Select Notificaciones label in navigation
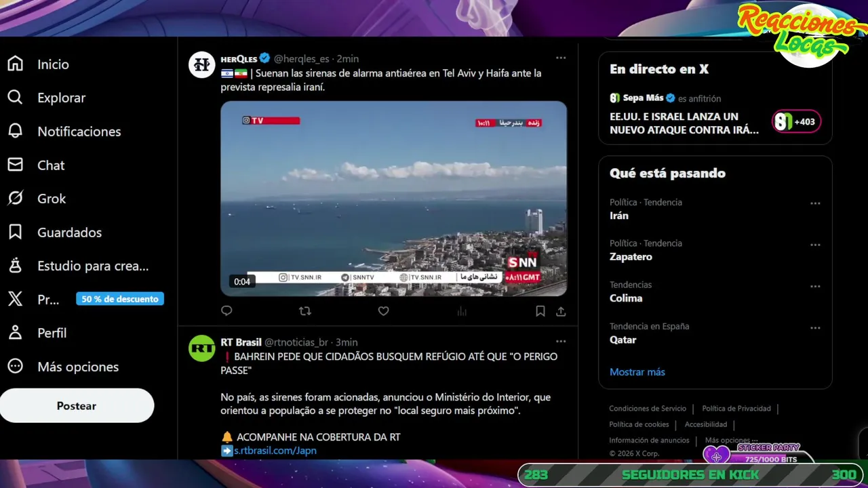868x488 pixels. point(79,131)
